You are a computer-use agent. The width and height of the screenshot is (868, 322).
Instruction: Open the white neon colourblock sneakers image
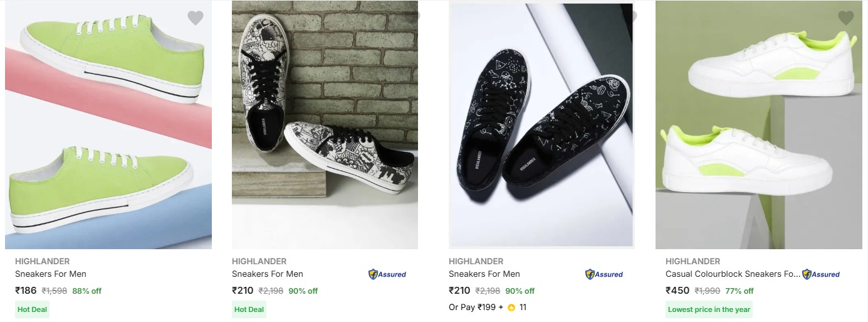point(758,126)
